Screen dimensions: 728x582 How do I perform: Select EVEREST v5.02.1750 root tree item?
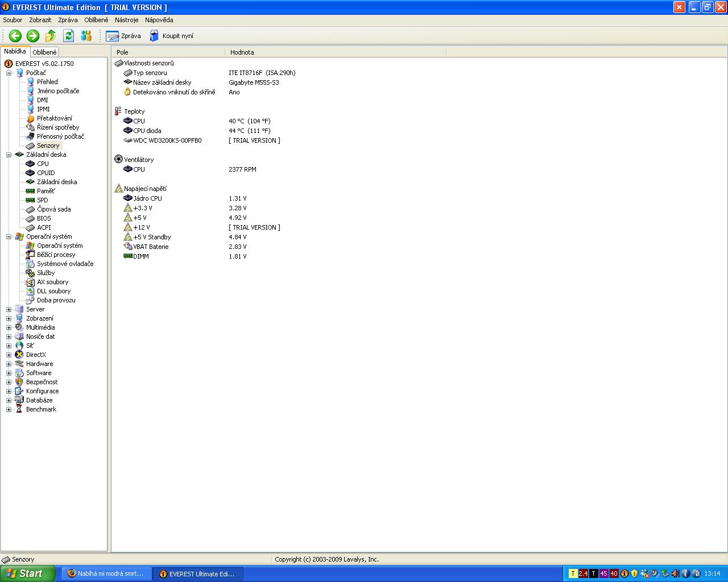click(44, 64)
